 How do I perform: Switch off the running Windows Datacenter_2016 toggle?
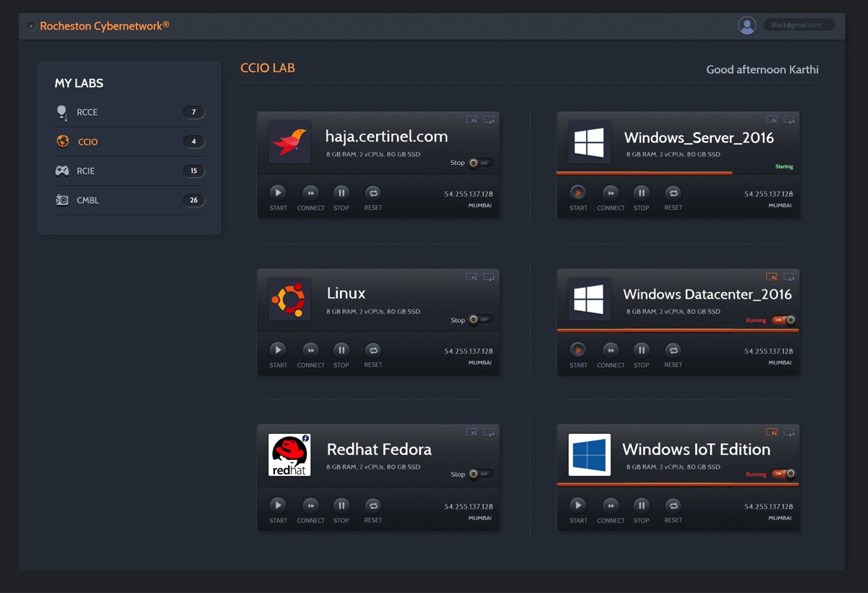click(x=783, y=320)
